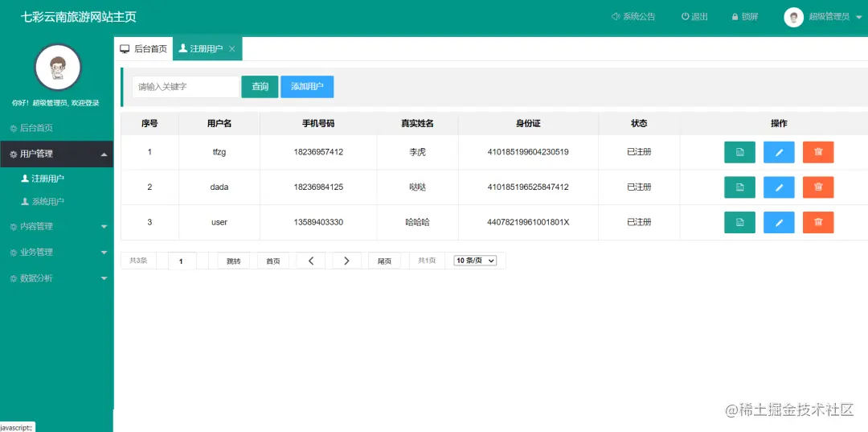Delete the tfzg user row

818,152
